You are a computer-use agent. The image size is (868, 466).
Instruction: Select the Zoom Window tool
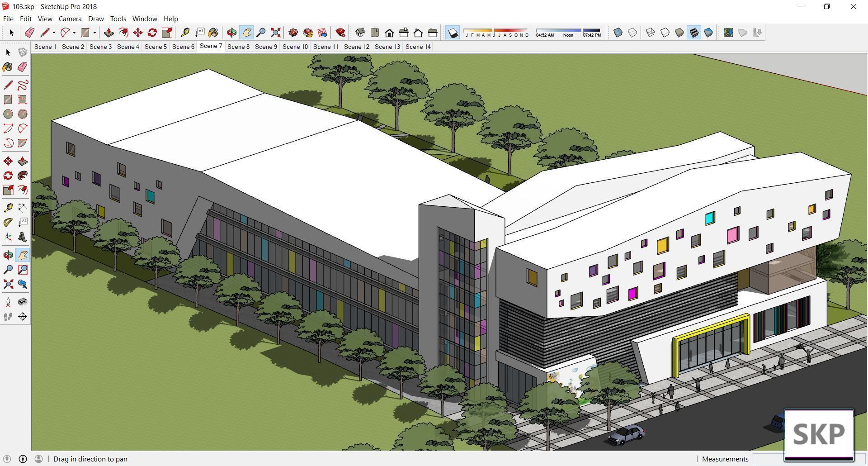coord(22,270)
